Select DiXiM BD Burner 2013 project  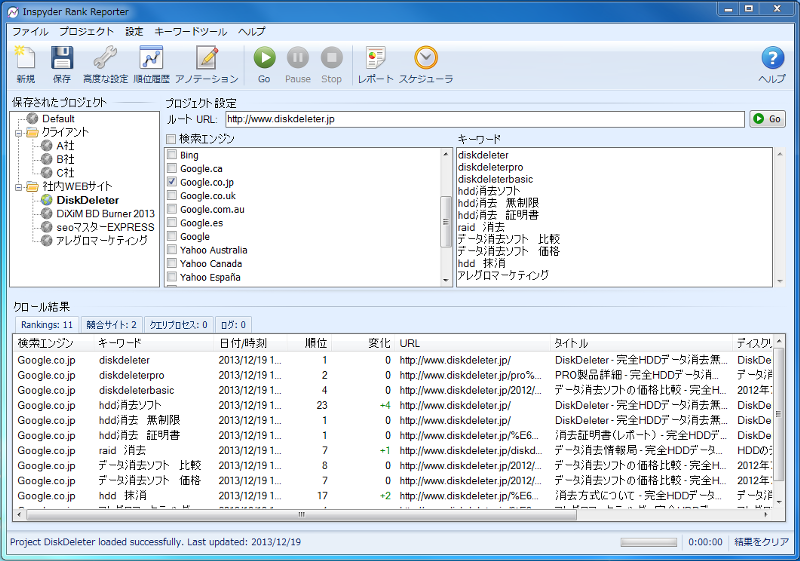pos(105,214)
